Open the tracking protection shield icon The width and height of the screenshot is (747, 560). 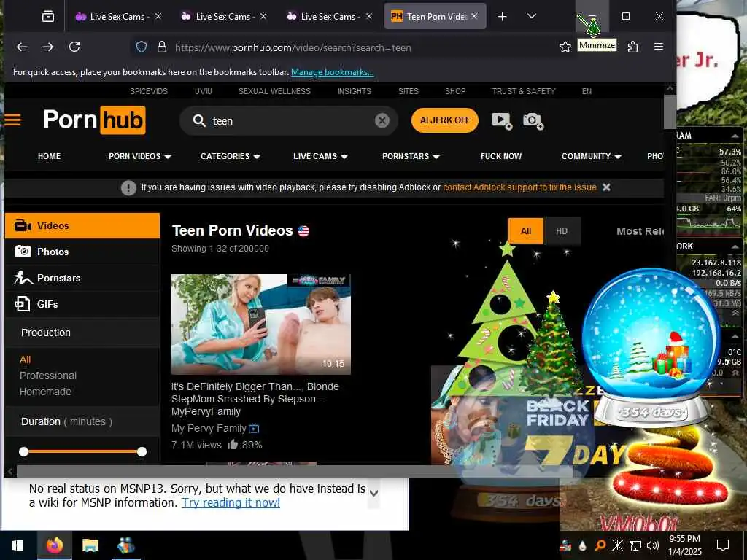click(142, 47)
